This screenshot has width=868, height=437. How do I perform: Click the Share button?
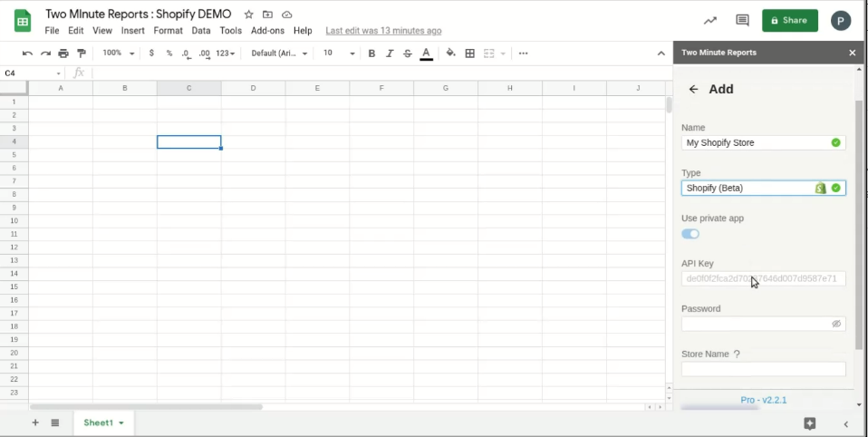790,21
